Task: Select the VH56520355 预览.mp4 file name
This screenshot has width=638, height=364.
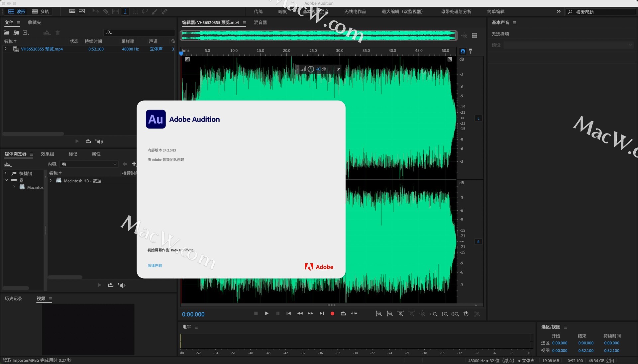Action: pyautogui.click(x=42, y=49)
